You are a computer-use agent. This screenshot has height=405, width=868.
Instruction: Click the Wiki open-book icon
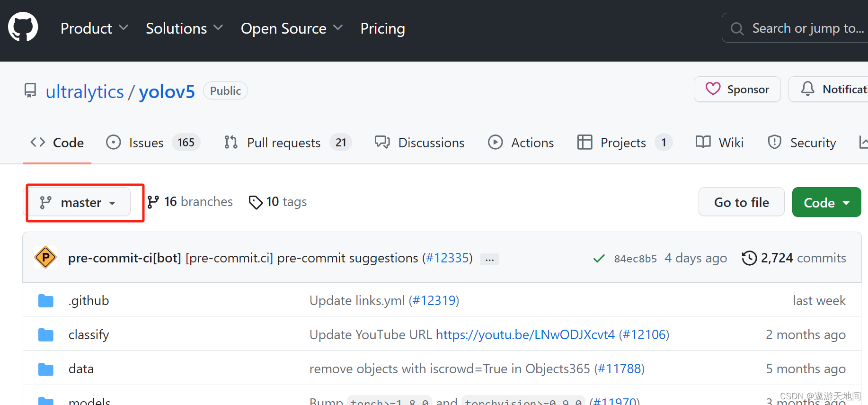point(703,142)
